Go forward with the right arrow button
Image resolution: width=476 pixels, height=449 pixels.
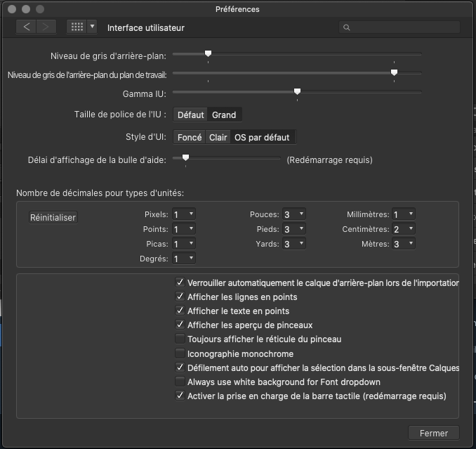46,27
